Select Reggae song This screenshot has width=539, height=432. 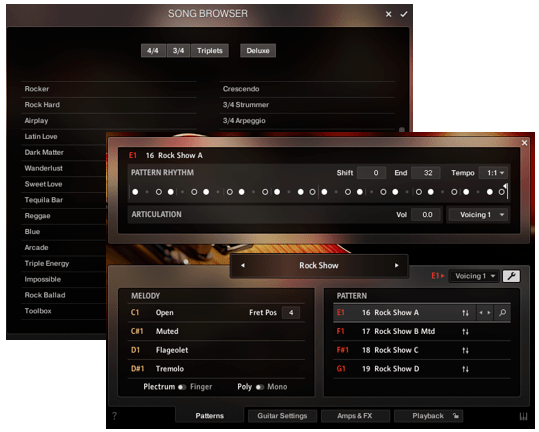click(x=64, y=216)
